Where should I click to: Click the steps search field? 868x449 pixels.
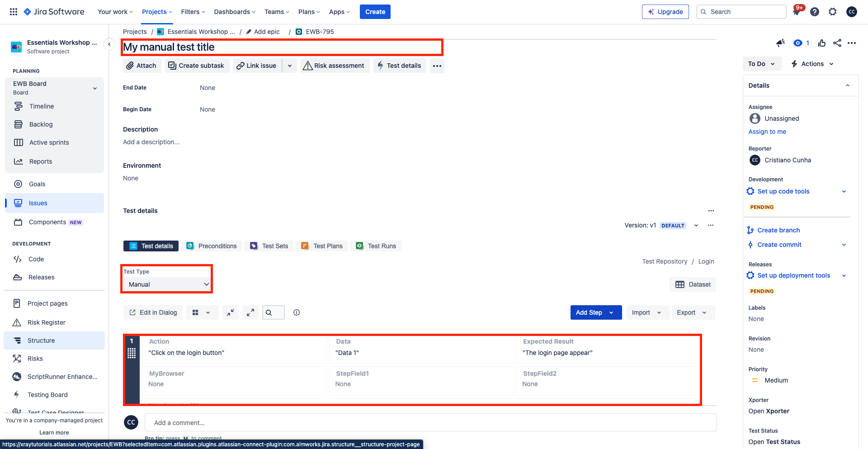click(x=274, y=312)
